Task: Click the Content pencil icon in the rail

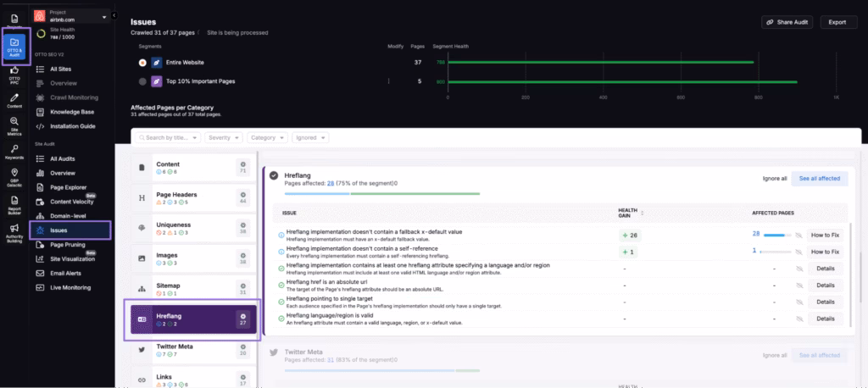Action: pos(14,100)
